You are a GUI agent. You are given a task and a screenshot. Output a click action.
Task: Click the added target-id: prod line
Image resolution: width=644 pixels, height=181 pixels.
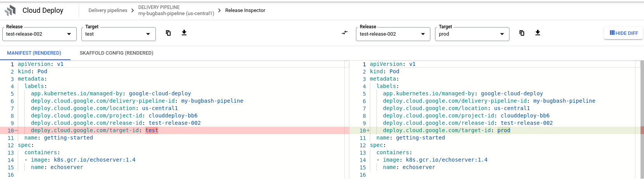pyautogui.click(x=446, y=131)
